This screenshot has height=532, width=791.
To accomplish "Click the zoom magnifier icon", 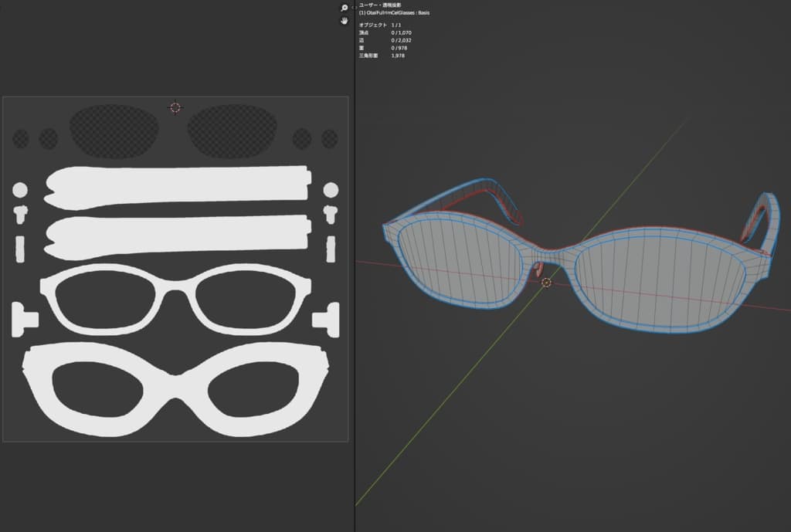I will tap(345, 8).
